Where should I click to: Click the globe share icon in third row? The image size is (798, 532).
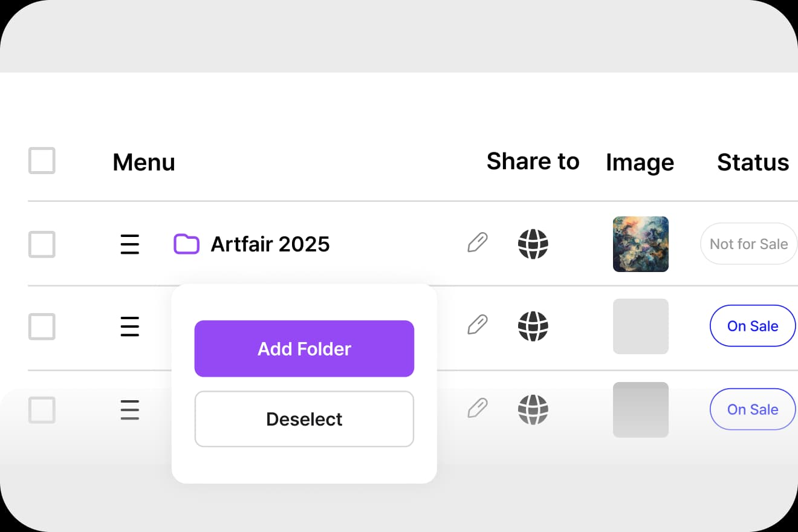coord(533,409)
